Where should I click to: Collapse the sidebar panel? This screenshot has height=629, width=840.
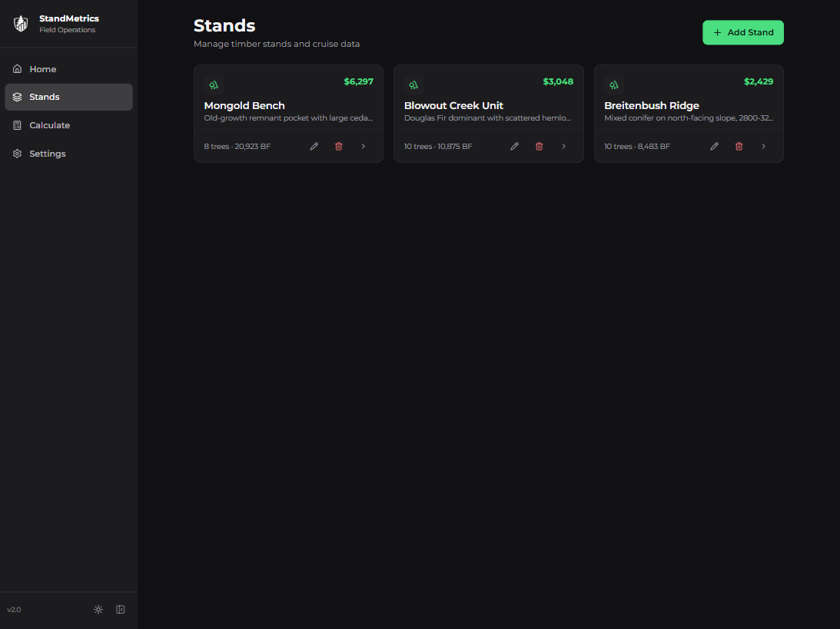tap(121, 610)
